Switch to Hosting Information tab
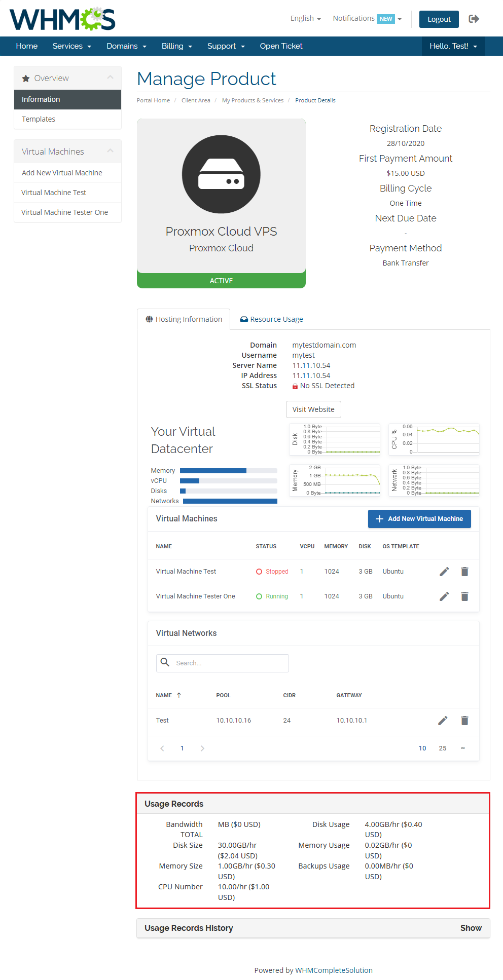503x980 pixels. (x=184, y=319)
